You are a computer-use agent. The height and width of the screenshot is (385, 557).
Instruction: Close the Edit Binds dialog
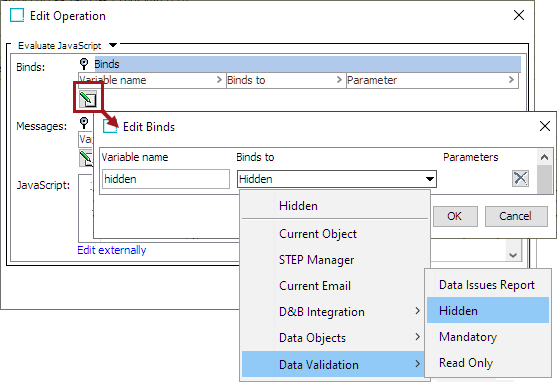click(x=545, y=126)
